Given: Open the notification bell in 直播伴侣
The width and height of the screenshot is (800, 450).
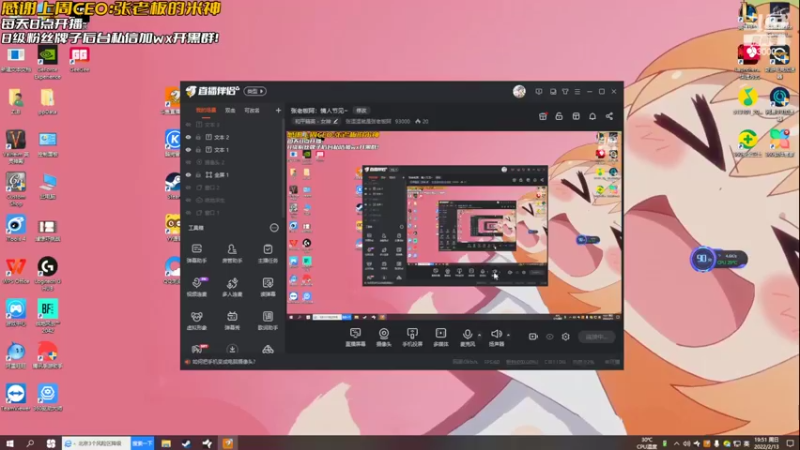Looking at the screenshot, I should click(x=592, y=116).
